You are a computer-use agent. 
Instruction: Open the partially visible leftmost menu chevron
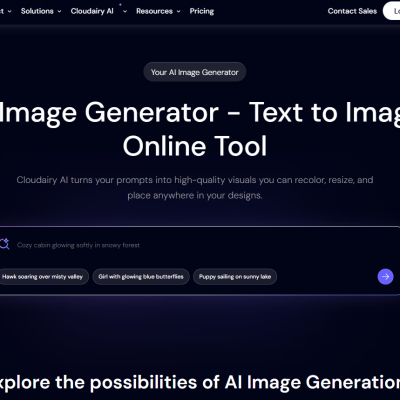(x=9, y=11)
